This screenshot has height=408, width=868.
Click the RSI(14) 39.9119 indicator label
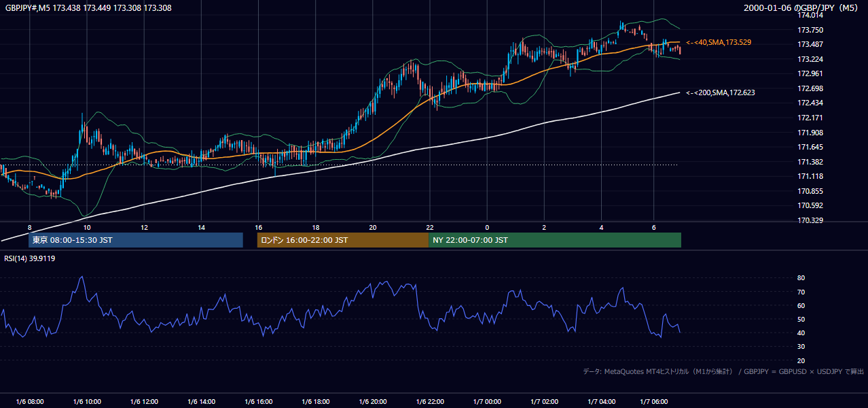tap(30, 258)
